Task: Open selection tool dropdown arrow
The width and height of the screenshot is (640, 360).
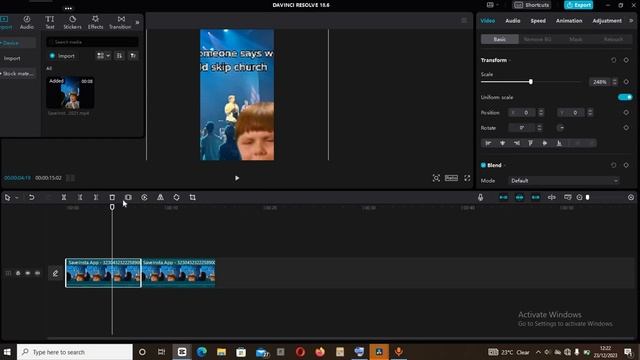Action: click(17, 198)
